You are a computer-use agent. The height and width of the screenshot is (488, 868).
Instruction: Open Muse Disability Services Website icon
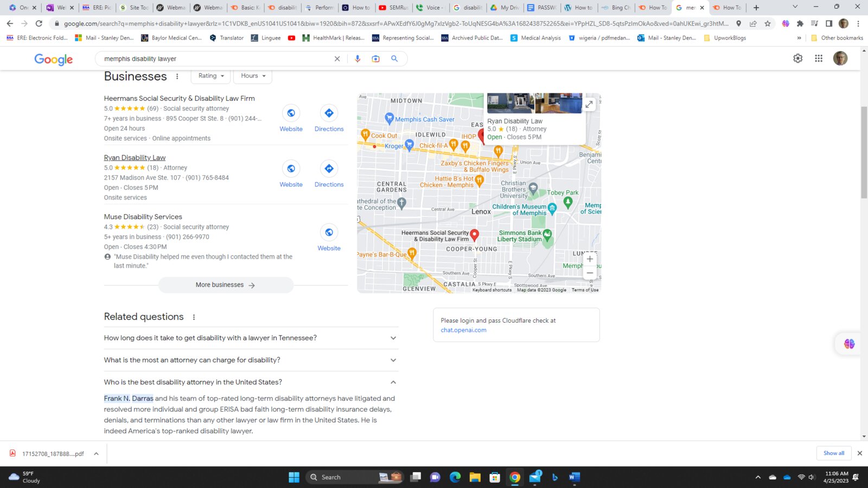tap(329, 232)
